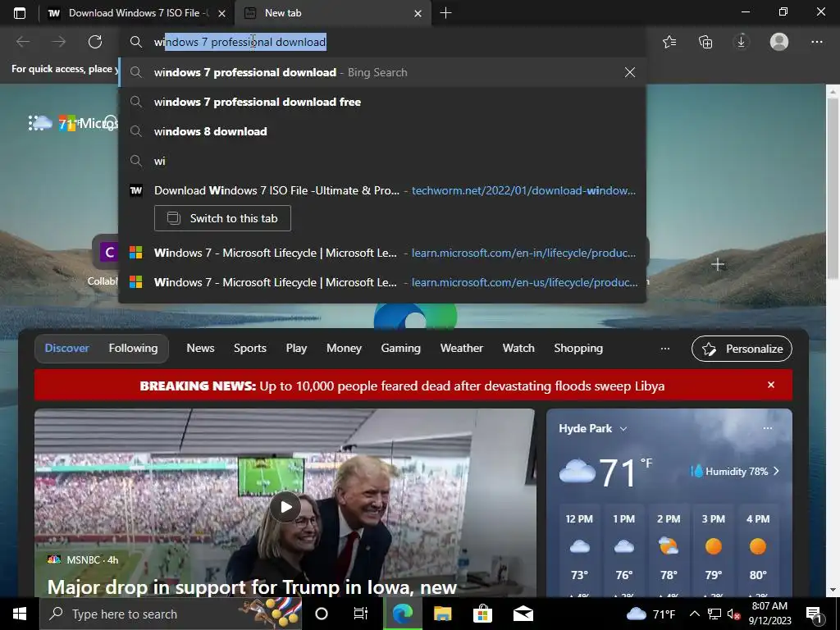
Task: Open the techworm.net Download Windows 7 ISO suggestion
Action: coord(382,190)
